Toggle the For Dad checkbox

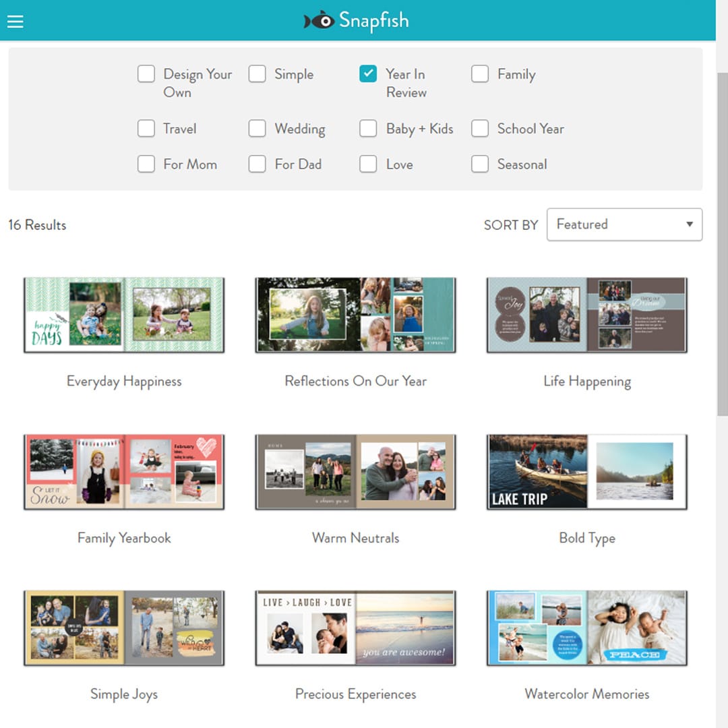[x=257, y=164]
